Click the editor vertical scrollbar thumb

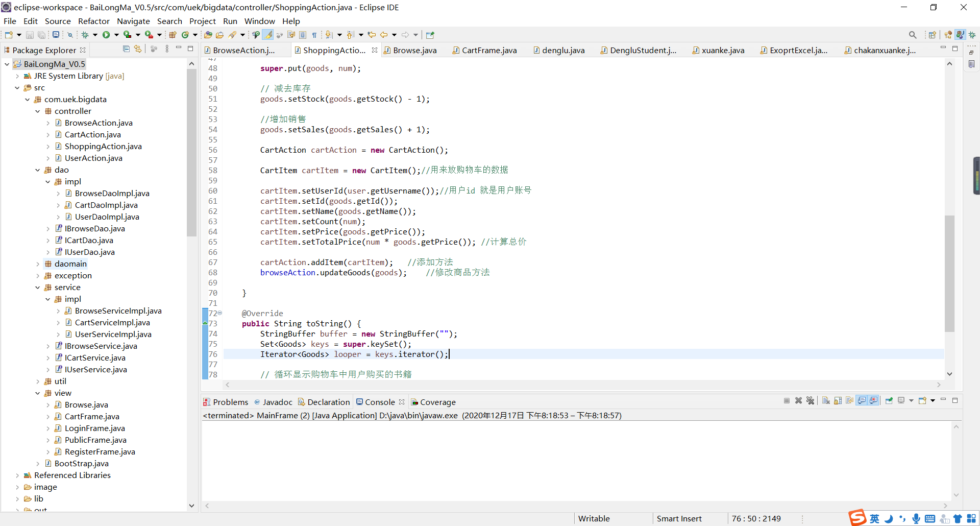point(949,273)
